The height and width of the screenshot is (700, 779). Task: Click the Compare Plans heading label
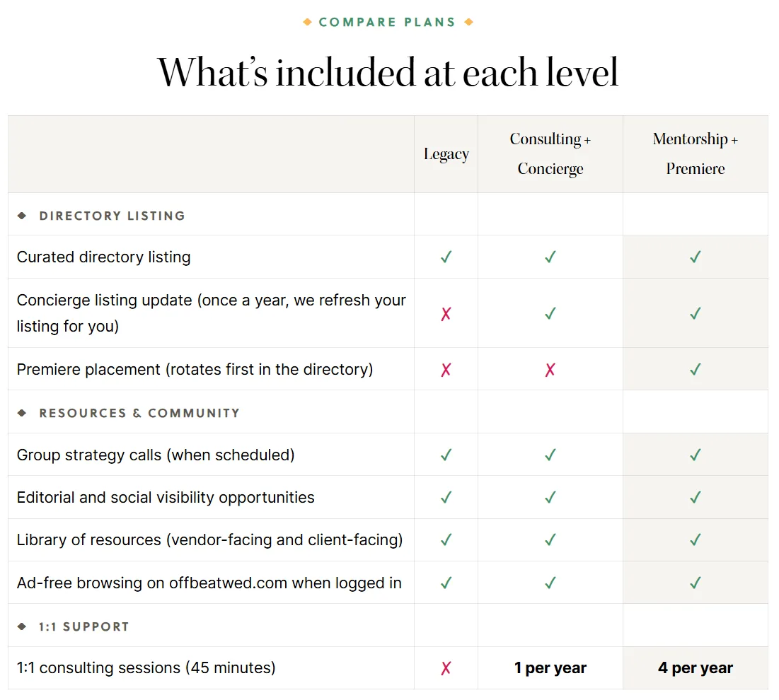[388, 23]
